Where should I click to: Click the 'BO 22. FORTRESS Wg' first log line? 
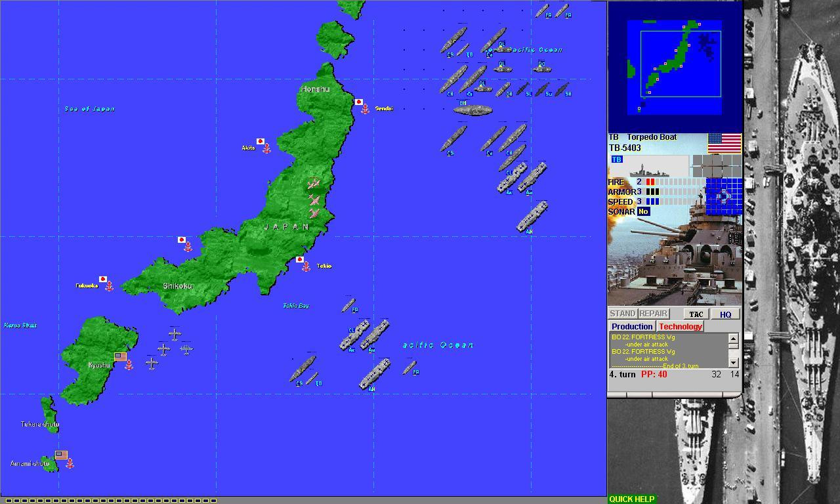click(x=643, y=337)
